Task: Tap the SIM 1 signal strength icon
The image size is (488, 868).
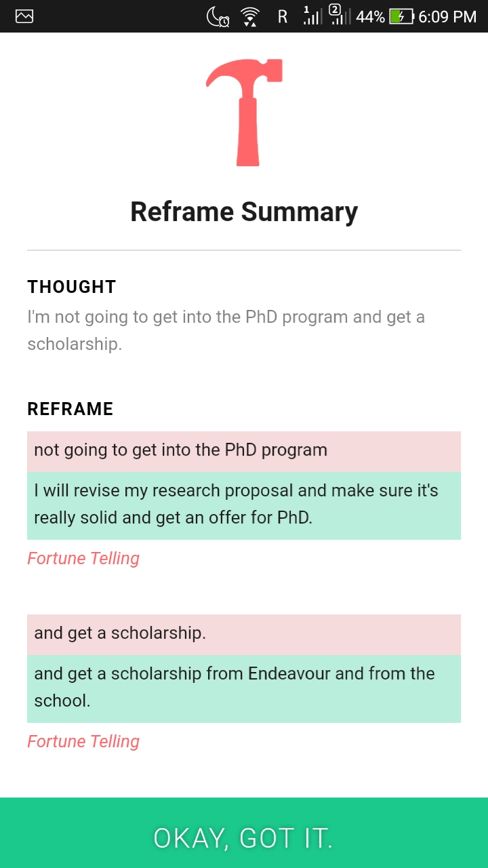Action: point(312,16)
